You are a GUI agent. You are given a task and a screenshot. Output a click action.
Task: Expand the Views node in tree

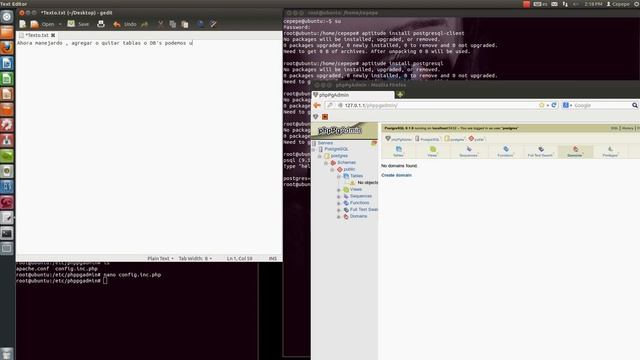338,190
